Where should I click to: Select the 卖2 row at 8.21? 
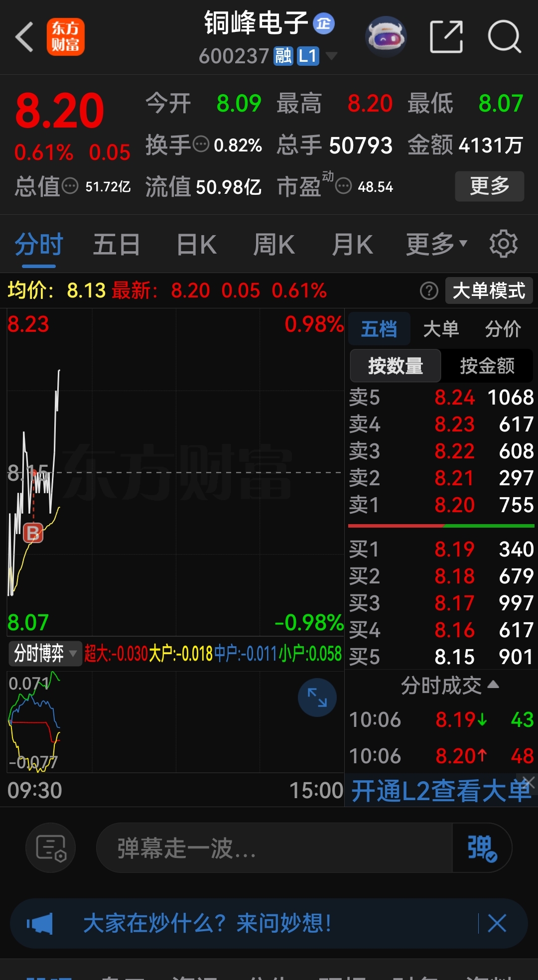point(441,478)
